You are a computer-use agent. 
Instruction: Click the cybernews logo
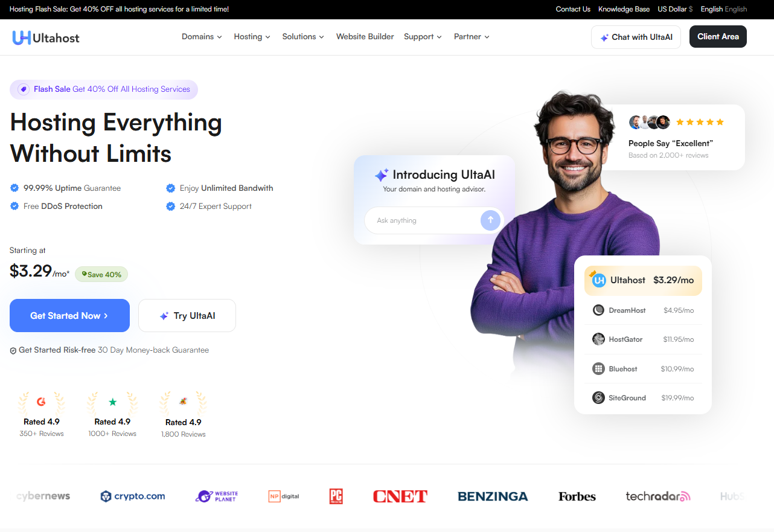pos(43,496)
